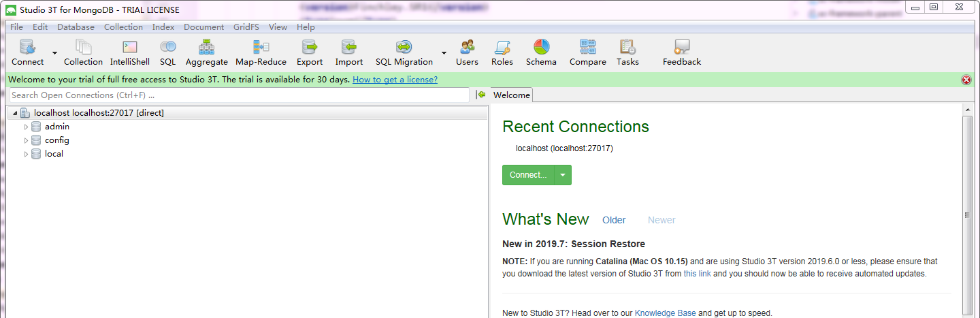Click the admin database cylinder icon
Screen dimensions: 980x318
(37, 127)
